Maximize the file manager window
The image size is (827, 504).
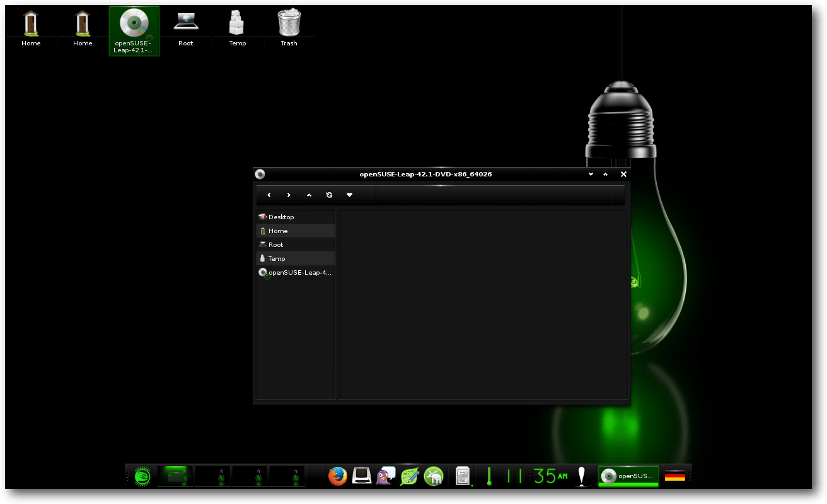coord(606,175)
